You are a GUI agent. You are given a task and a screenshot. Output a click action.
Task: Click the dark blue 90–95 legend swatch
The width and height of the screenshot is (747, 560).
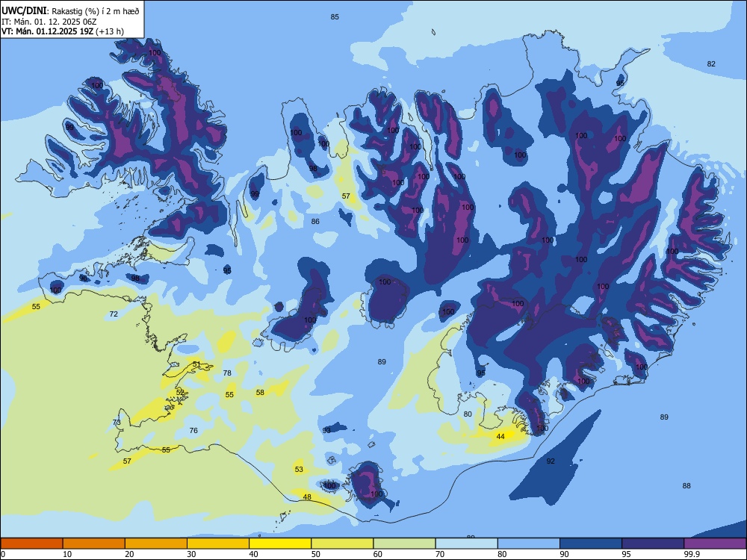(591, 544)
